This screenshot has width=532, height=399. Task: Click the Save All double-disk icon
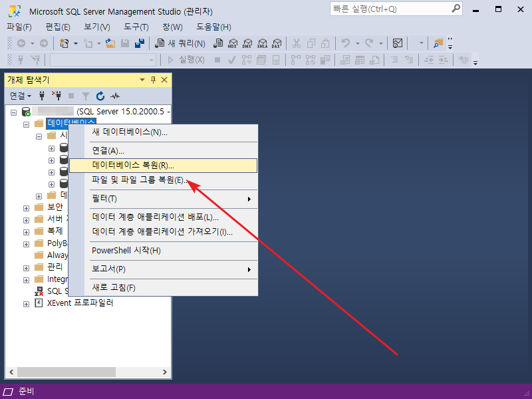140,43
